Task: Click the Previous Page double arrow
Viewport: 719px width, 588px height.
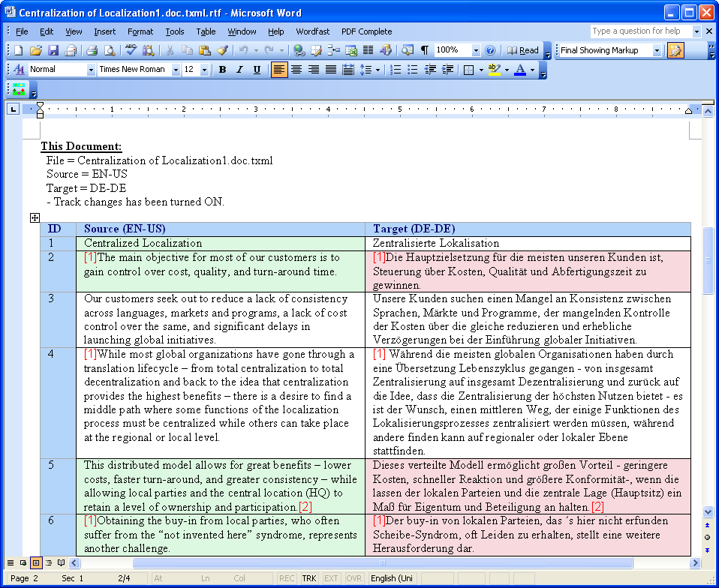Action: pyautogui.click(x=708, y=525)
